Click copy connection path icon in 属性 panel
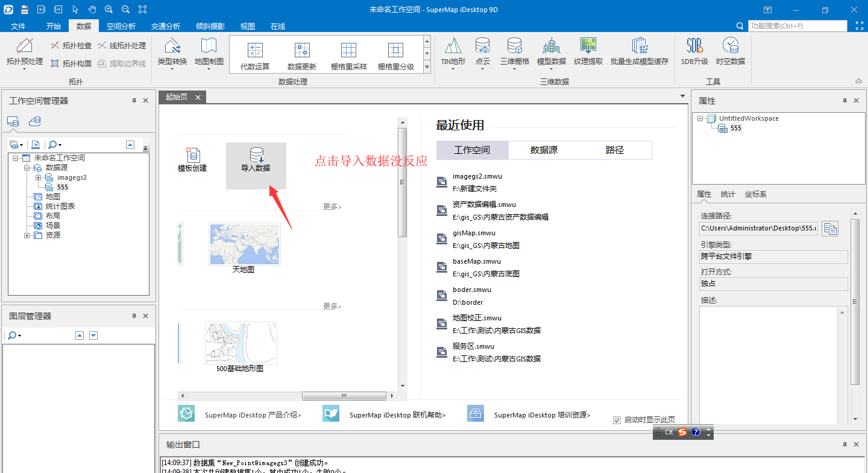This screenshot has width=868, height=473. pos(830,229)
